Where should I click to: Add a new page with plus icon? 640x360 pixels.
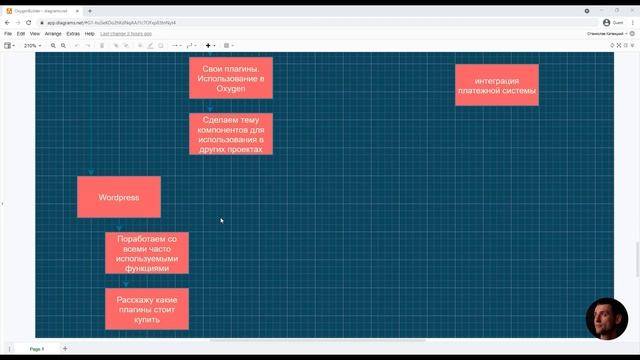tap(65, 349)
